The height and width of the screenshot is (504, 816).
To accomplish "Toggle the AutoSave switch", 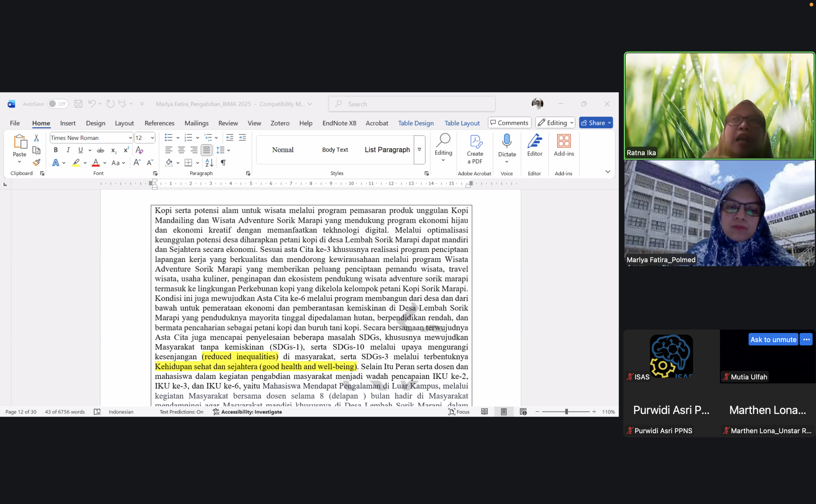I will (x=57, y=104).
